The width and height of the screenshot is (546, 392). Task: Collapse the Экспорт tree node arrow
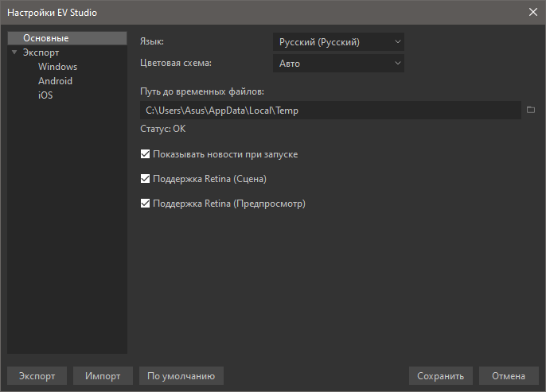[x=14, y=52]
